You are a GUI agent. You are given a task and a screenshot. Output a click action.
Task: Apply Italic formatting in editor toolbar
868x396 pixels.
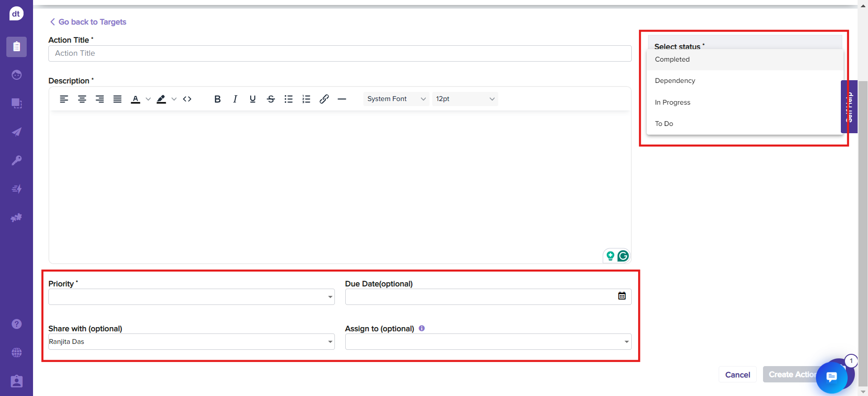pos(235,99)
